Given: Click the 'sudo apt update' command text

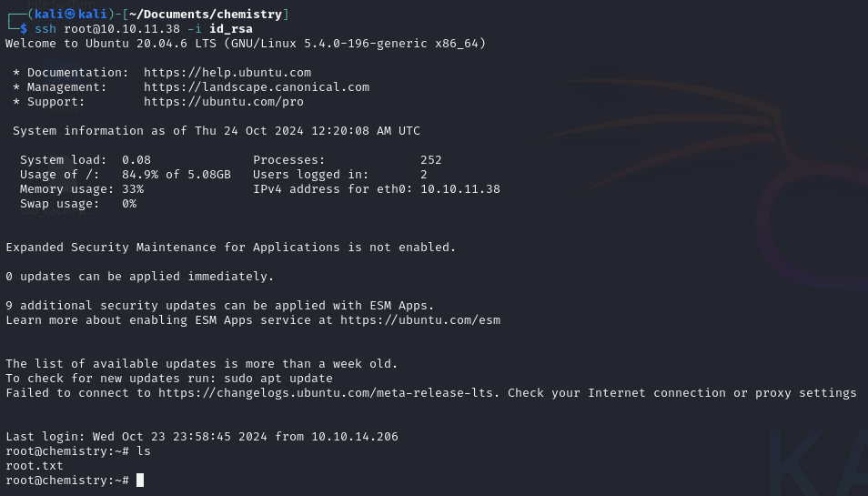Looking at the screenshot, I should [278, 379].
